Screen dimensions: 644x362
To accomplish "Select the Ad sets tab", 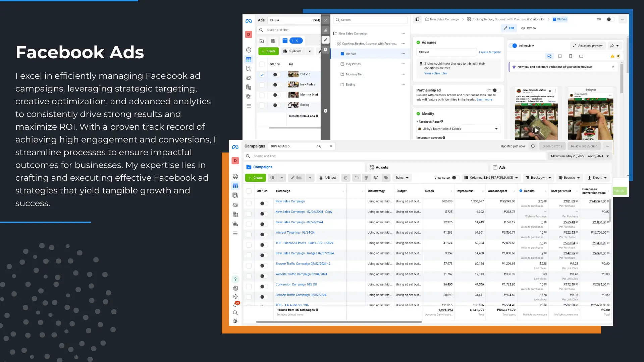I will [381, 167].
